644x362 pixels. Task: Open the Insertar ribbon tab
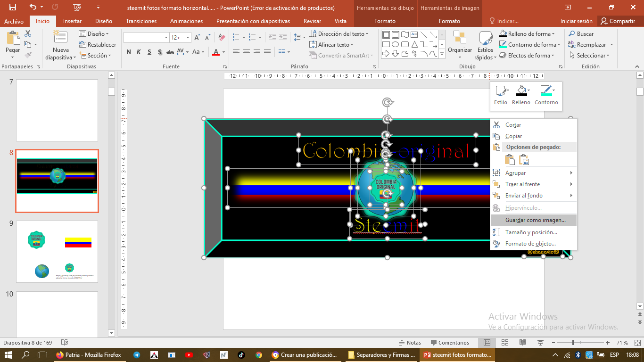tap(72, 21)
